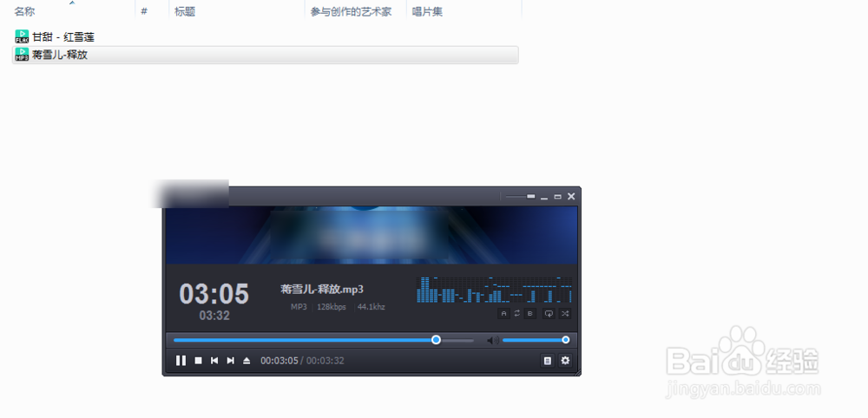Maximize the media player window
The width and height of the screenshot is (868, 418).
click(x=557, y=196)
